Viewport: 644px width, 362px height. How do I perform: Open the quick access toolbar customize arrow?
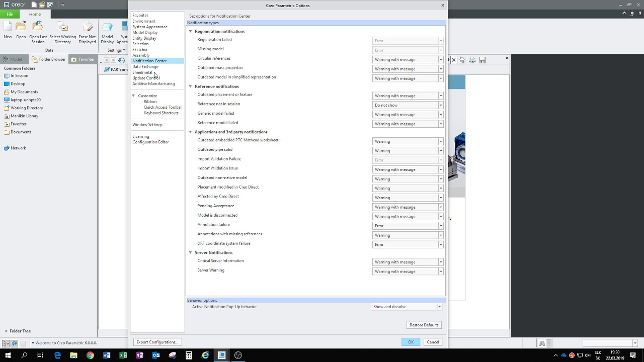(63, 5)
